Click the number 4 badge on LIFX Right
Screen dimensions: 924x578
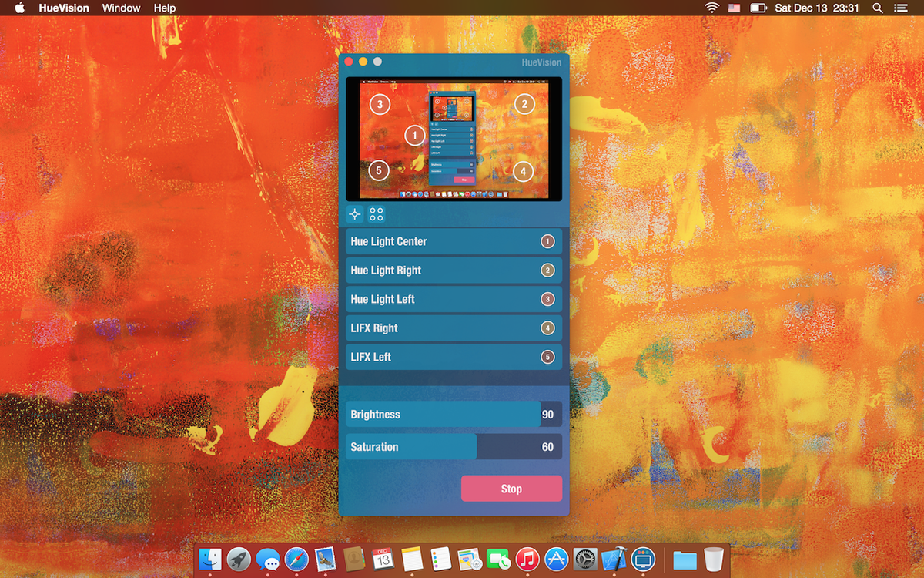tap(547, 328)
